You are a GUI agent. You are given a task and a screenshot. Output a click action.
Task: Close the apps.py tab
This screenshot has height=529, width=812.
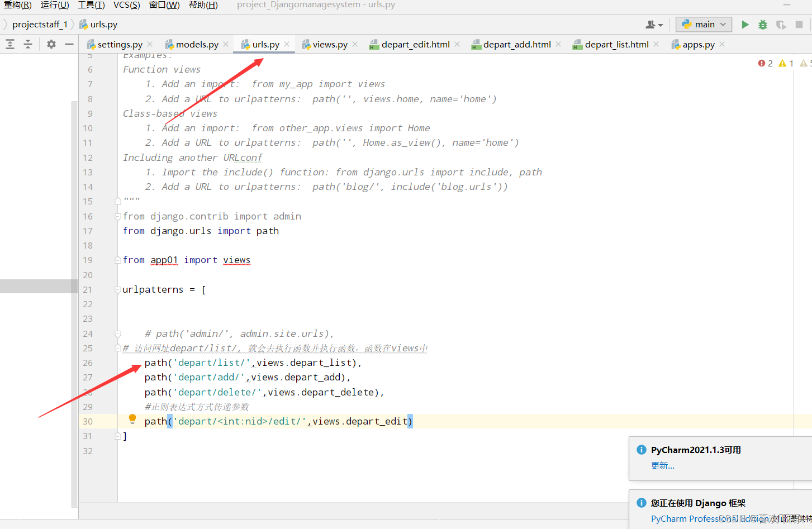[722, 44]
